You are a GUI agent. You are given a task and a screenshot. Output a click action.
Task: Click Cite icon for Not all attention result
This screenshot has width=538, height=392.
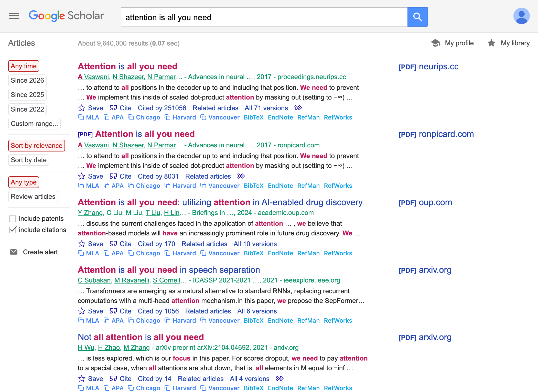tap(113, 379)
